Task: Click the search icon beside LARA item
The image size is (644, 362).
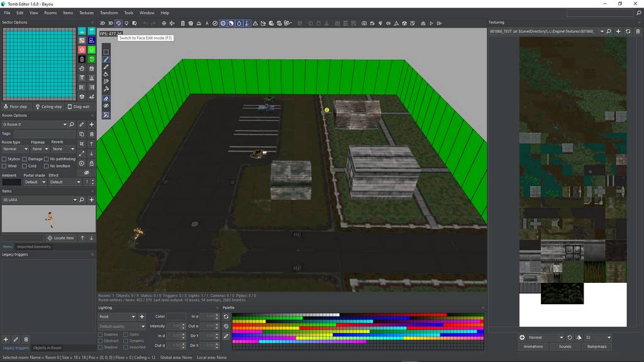Action: coord(82,200)
